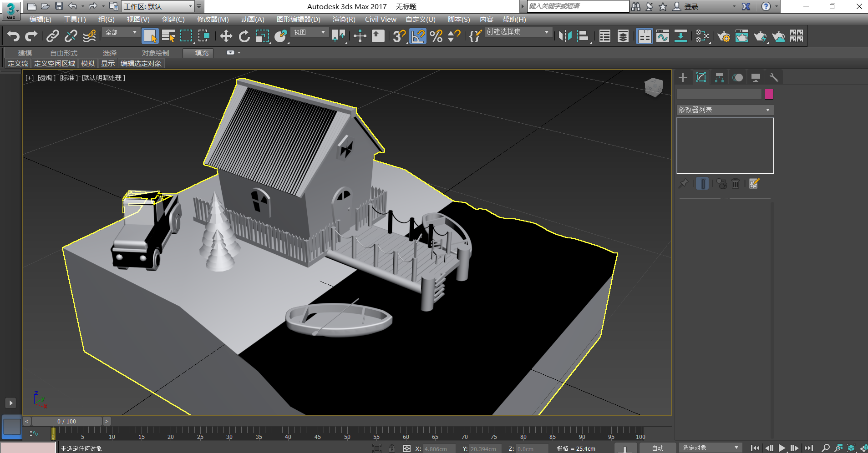Image resolution: width=868 pixels, height=453 pixels.
Task: Open the reference coordinate system dropdown 视图
Action: pos(309,32)
